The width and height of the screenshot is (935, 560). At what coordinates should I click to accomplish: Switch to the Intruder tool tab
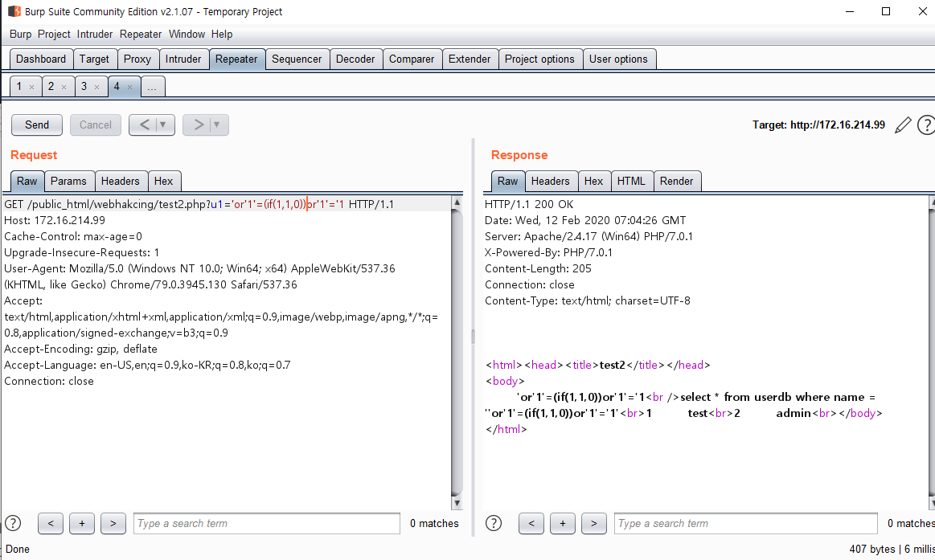[x=183, y=59]
